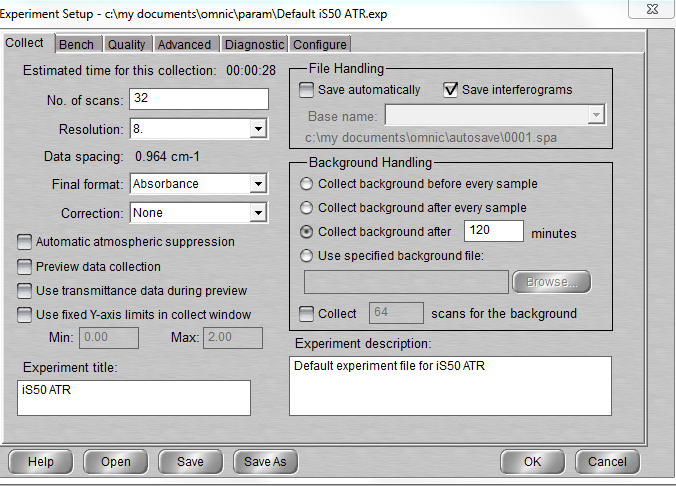
Task: Open the Diagnostic tab
Action: [254, 44]
